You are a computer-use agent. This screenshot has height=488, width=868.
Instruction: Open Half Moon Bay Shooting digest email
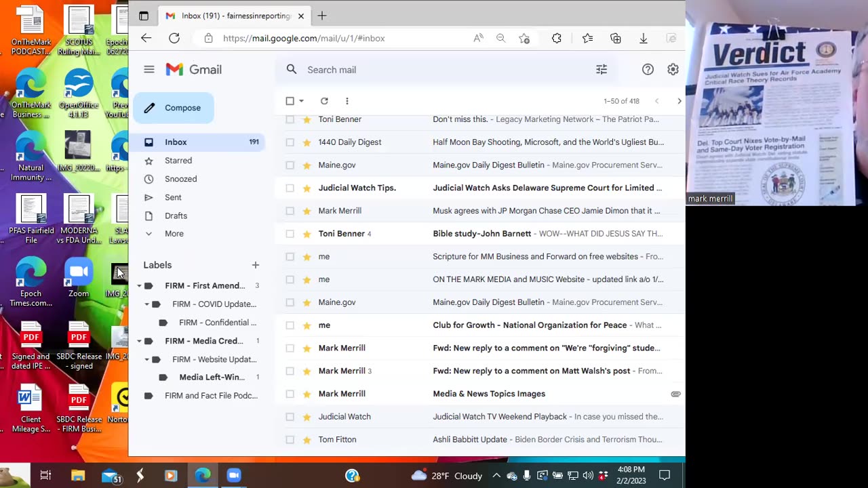pyautogui.click(x=548, y=142)
